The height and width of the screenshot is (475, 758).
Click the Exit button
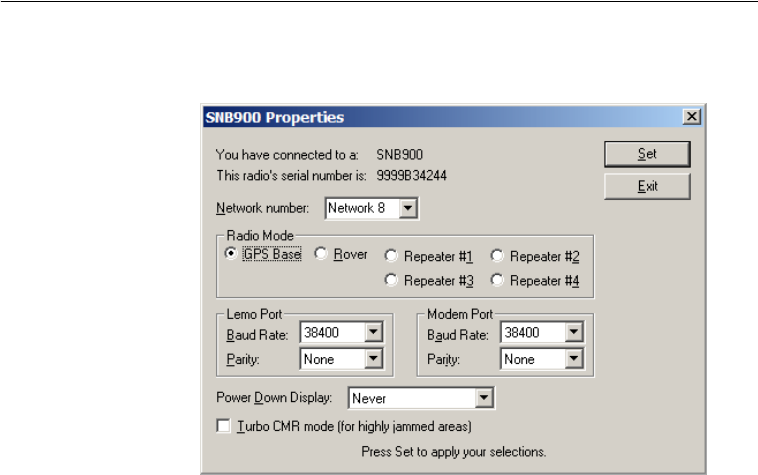pyautogui.click(x=647, y=186)
